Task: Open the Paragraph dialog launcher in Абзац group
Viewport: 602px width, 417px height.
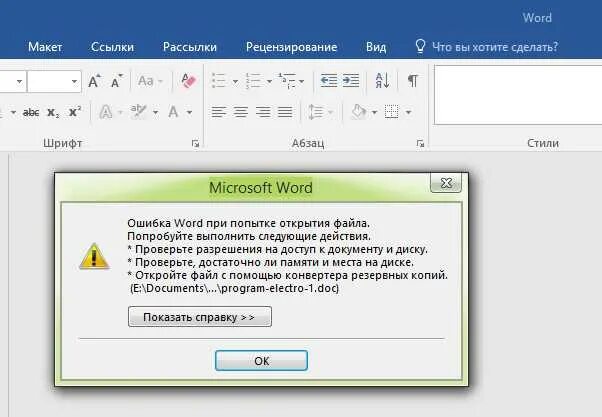Action: click(420, 144)
